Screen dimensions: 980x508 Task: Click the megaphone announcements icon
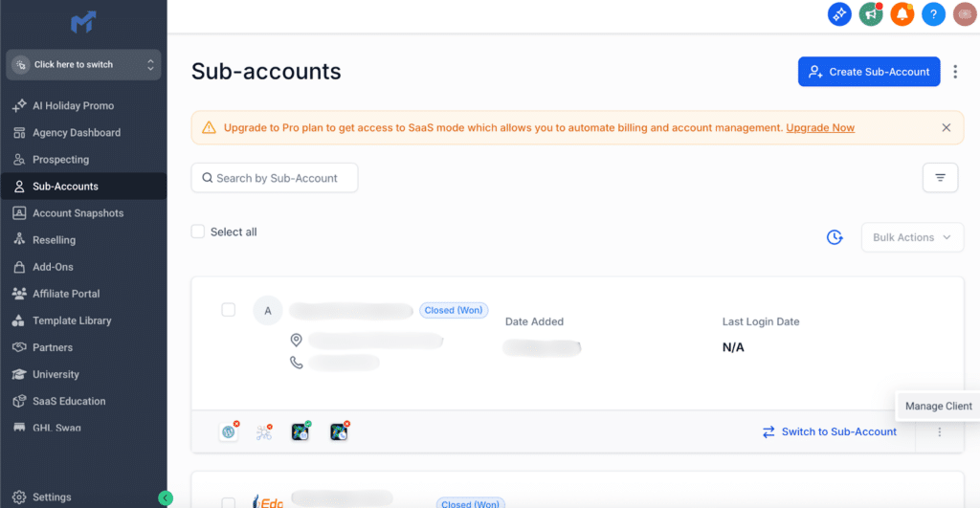[x=871, y=14]
